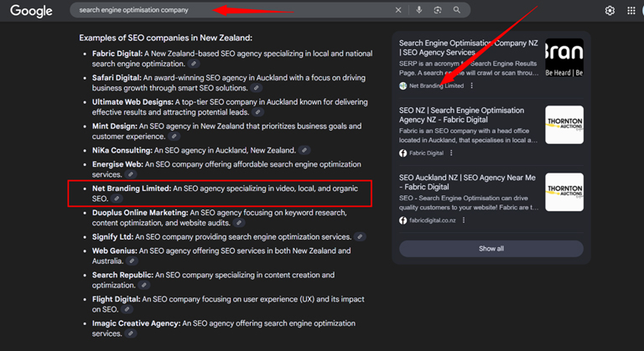Start voice search with the microphone icon
Image resolution: width=644 pixels, height=351 pixels.
[419, 10]
